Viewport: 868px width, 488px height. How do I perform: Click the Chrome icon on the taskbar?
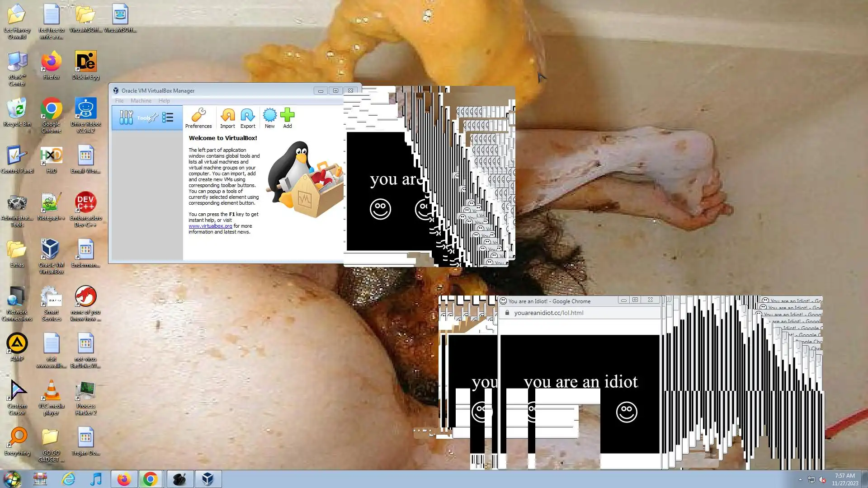coord(151,479)
